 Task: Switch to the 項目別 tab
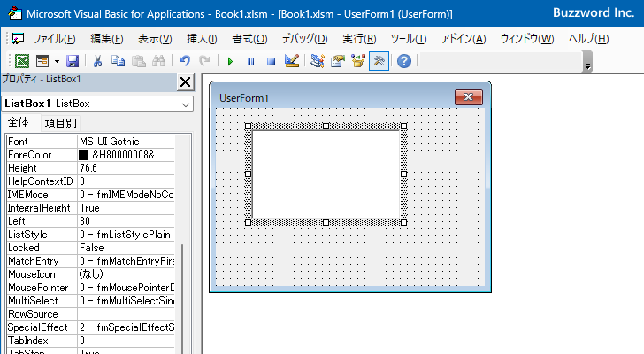point(61,123)
